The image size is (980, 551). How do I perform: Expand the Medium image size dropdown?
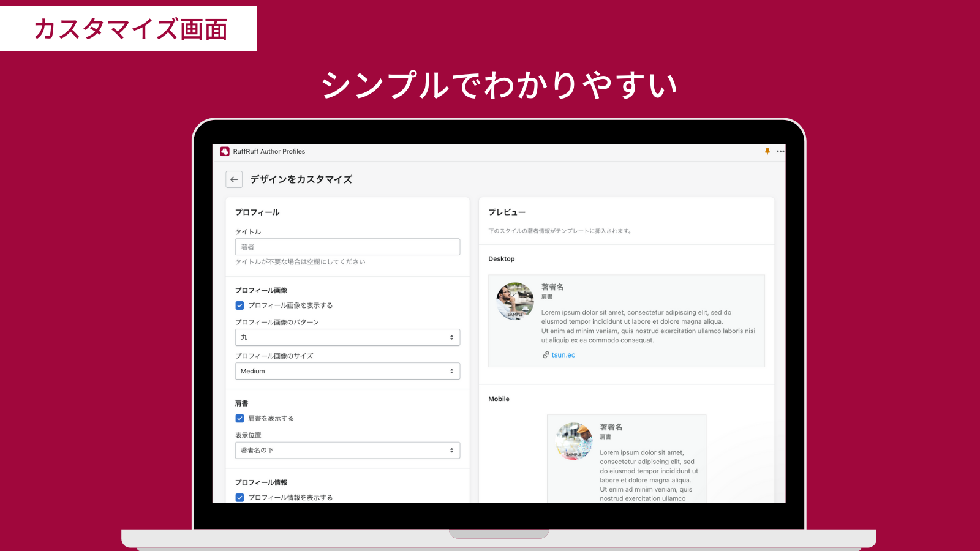click(x=347, y=371)
